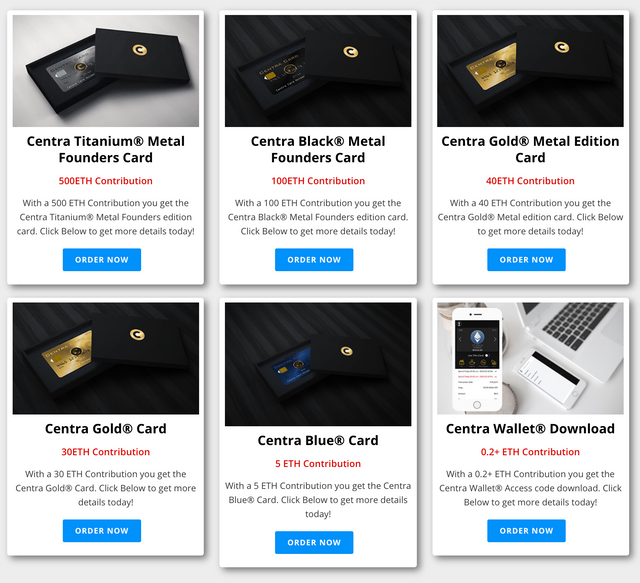View the Gold Metal Edition card photo
Image resolution: width=640 pixels, height=583 pixels.
530,71
